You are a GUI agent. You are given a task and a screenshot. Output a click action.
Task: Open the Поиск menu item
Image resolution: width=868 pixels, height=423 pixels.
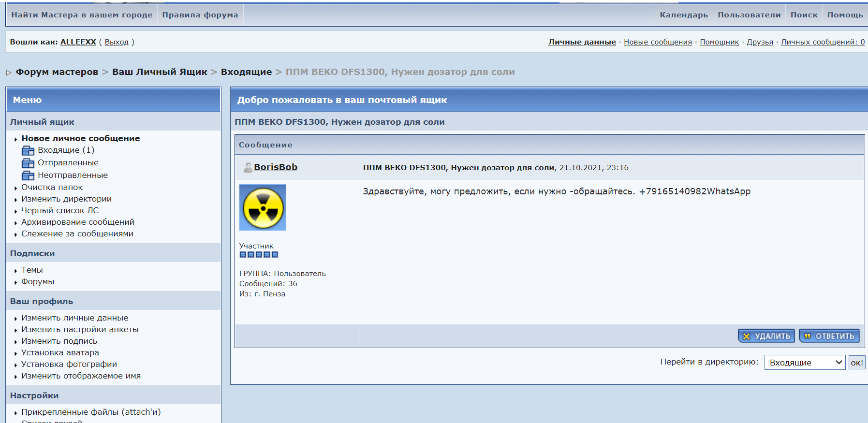click(804, 15)
